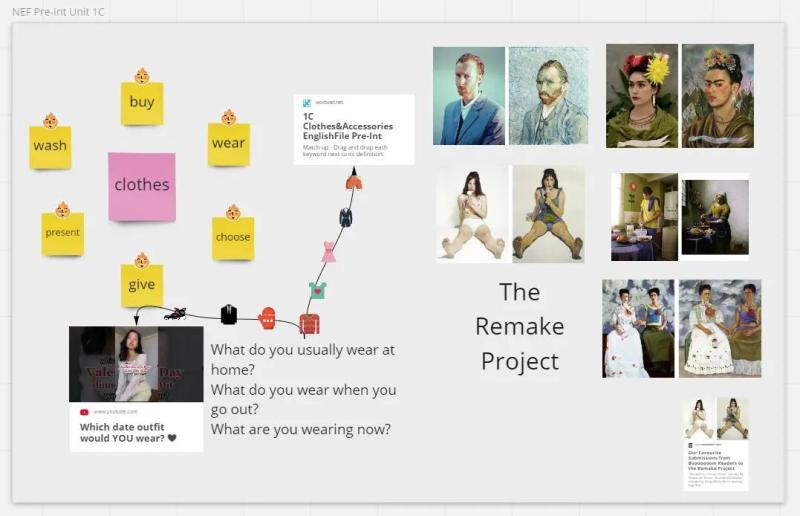
Task: Select the yellow 'wash' sticky note
Action: [50, 147]
